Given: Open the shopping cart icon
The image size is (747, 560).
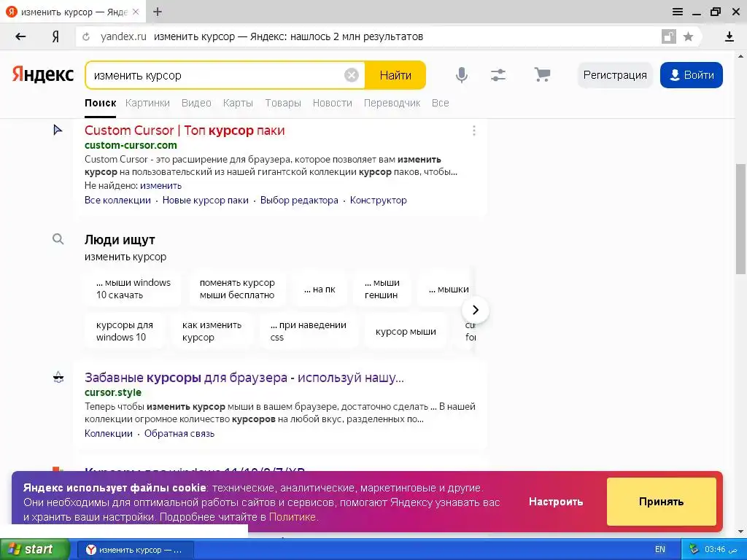Looking at the screenshot, I should click(x=542, y=75).
